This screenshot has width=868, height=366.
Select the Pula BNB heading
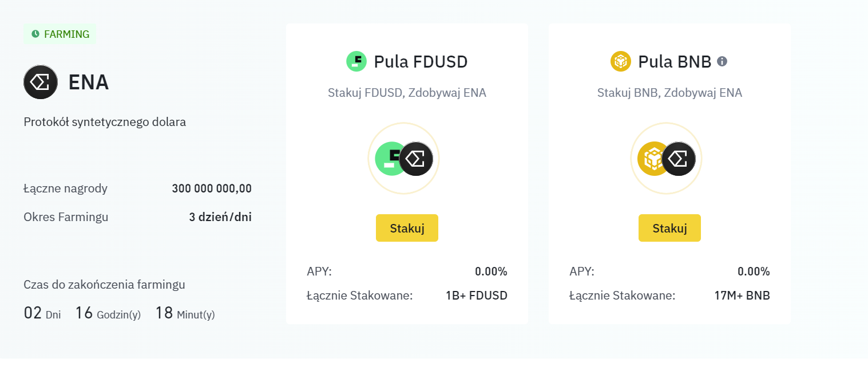pyautogui.click(x=675, y=62)
